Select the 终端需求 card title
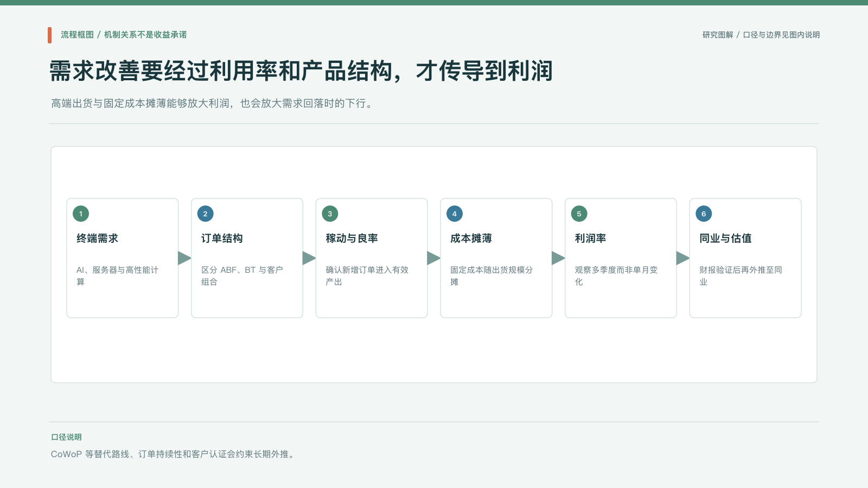This screenshot has height=488, width=868. (97, 239)
